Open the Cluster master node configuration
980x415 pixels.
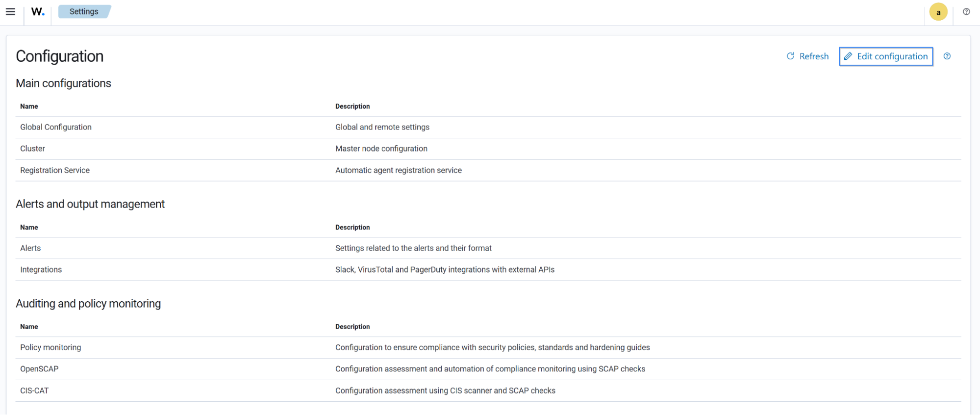(32, 148)
